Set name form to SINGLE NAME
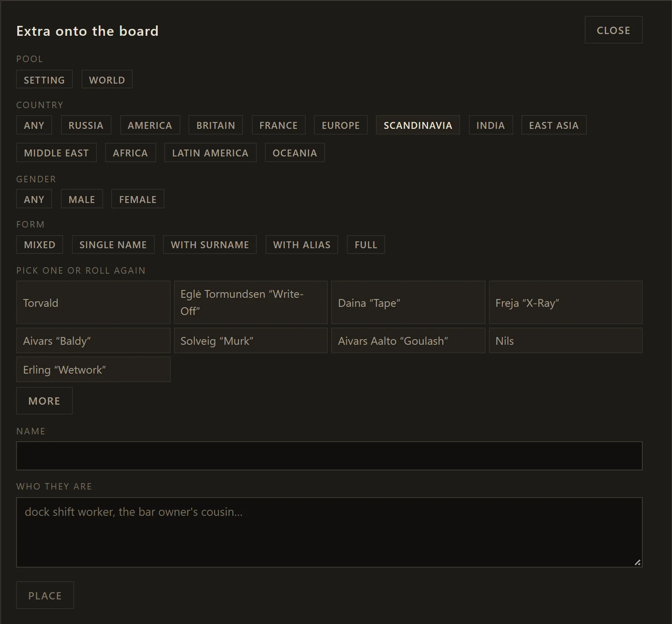This screenshot has width=672, height=624. point(113,244)
